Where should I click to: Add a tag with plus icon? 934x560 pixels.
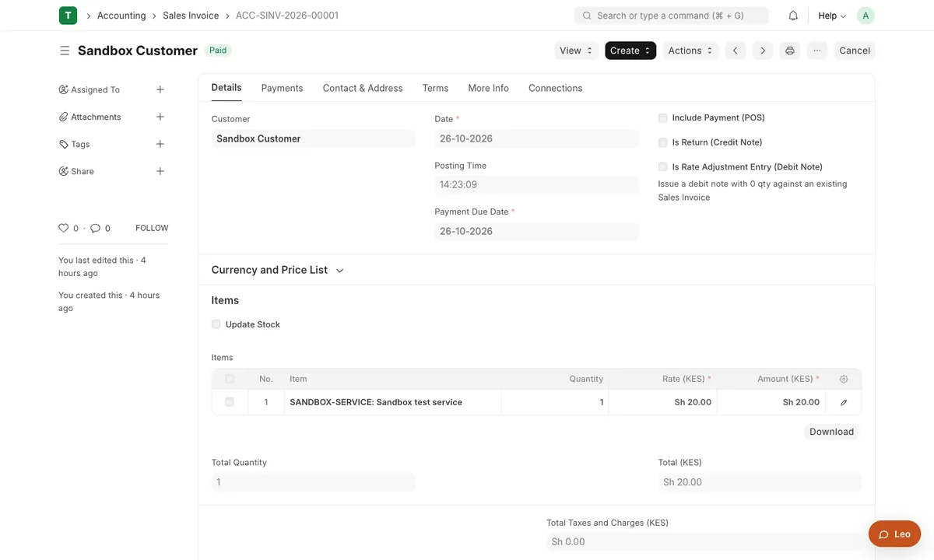(x=160, y=144)
